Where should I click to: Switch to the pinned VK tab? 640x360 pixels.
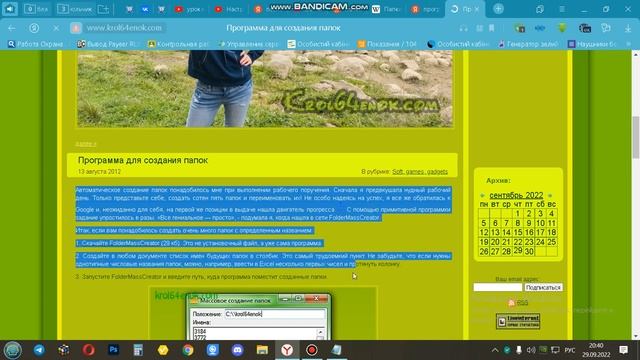pyautogui.click(x=145, y=9)
